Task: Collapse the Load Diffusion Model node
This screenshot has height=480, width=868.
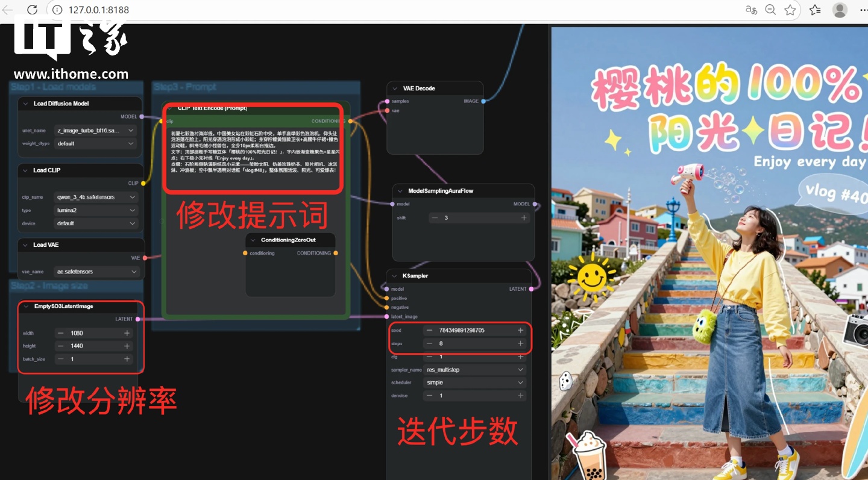Action: (26, 104)
